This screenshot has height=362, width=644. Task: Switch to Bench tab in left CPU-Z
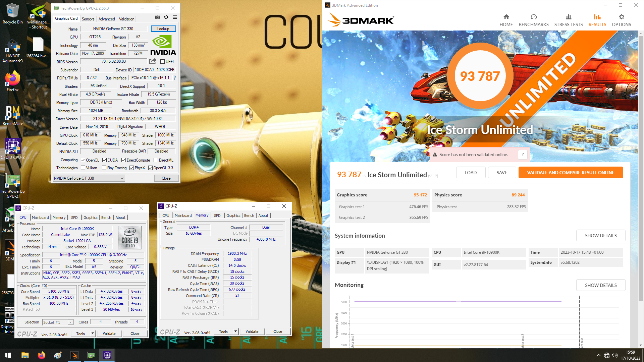[106, 218]
